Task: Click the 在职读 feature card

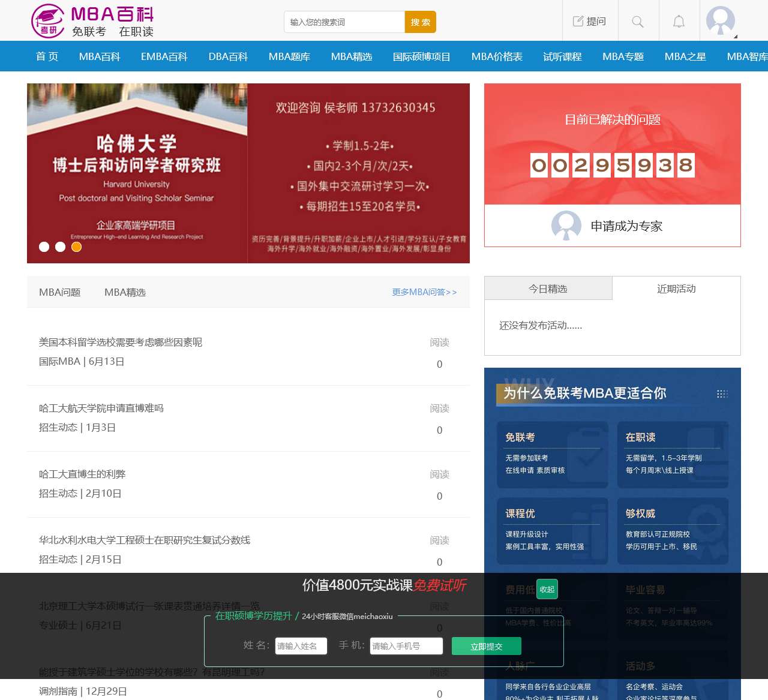Action: [673, 455]
